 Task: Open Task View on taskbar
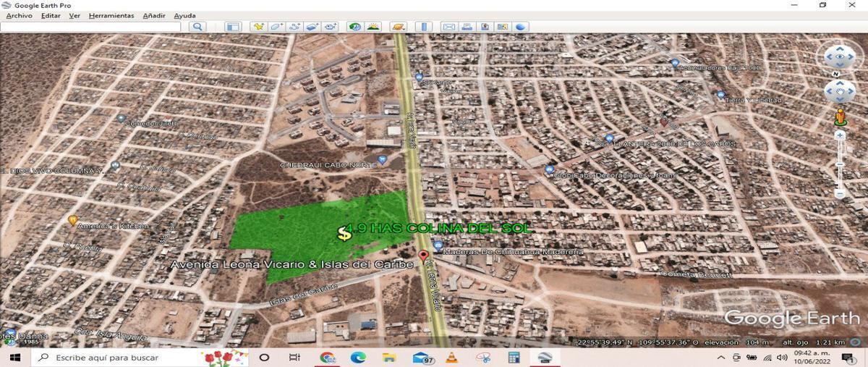pyautogui.click(x=294, y=358)
